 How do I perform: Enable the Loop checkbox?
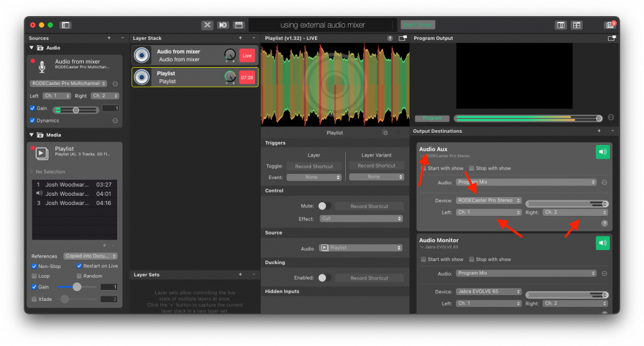coord(34,276)
